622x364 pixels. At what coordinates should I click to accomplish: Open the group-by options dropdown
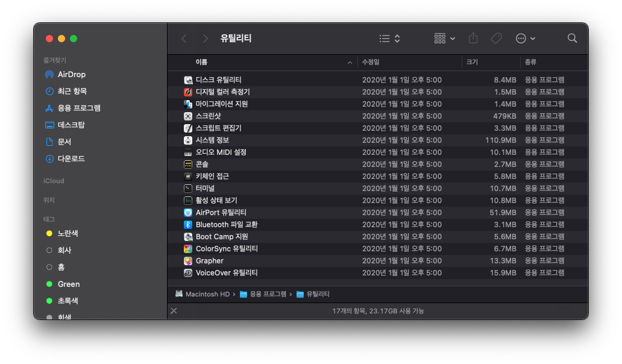tap(444, 39)
